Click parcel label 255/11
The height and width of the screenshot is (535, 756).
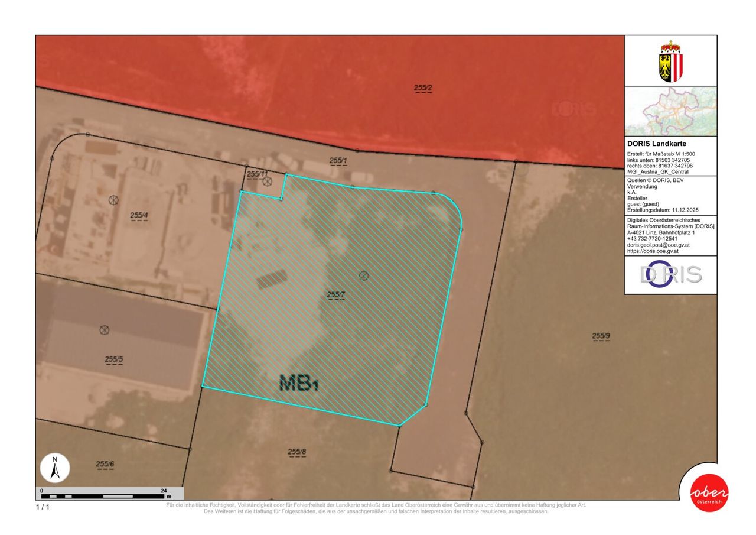tap(258, 174)
